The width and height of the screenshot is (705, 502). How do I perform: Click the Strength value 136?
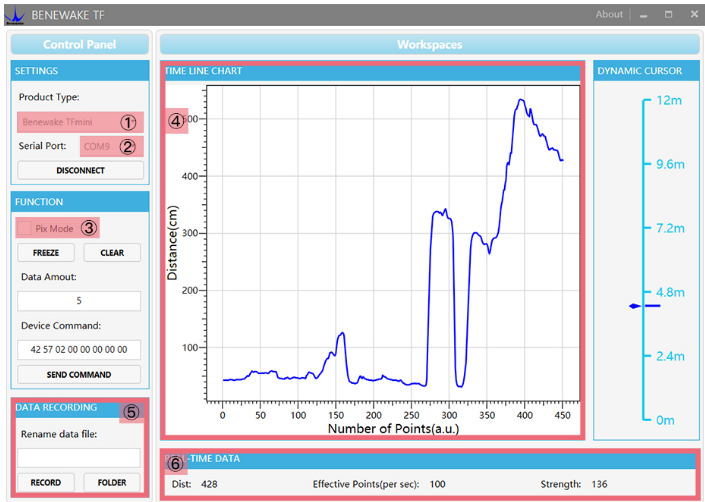click(x=599, y=484)
